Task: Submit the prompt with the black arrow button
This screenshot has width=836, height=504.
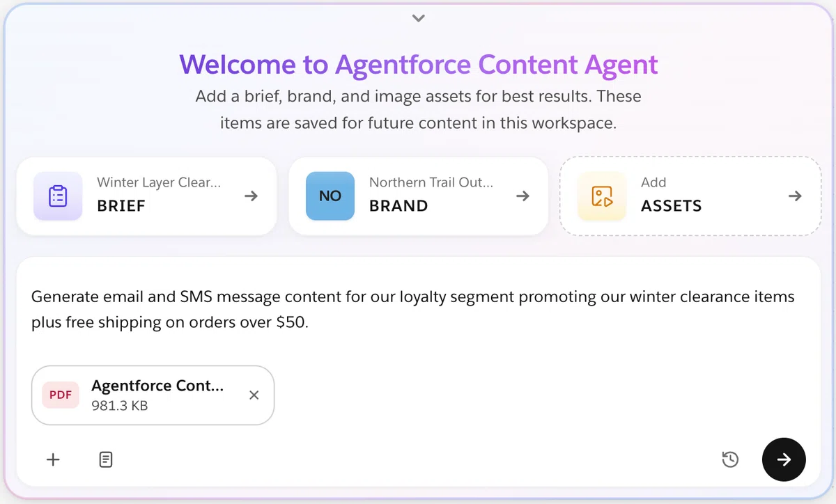Action: click(x=784, y=459)
